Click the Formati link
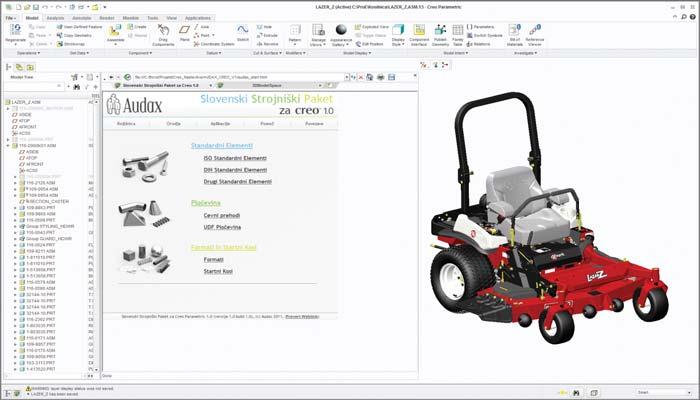 213,259
